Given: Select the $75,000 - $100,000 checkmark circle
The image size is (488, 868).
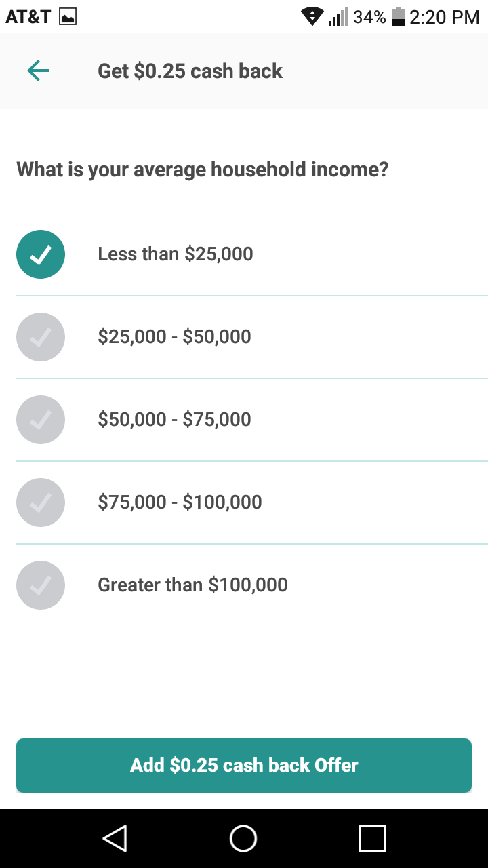Looking at the screenshot, I should coord(41,502).
